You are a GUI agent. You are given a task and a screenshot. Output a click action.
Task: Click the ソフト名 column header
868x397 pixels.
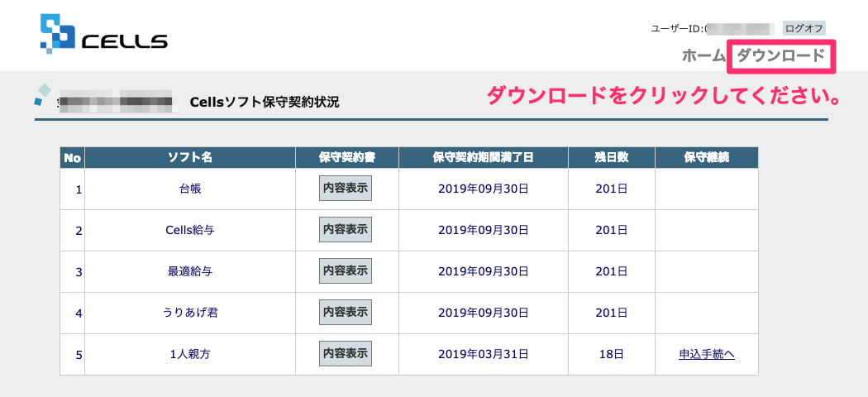(190, 158)
